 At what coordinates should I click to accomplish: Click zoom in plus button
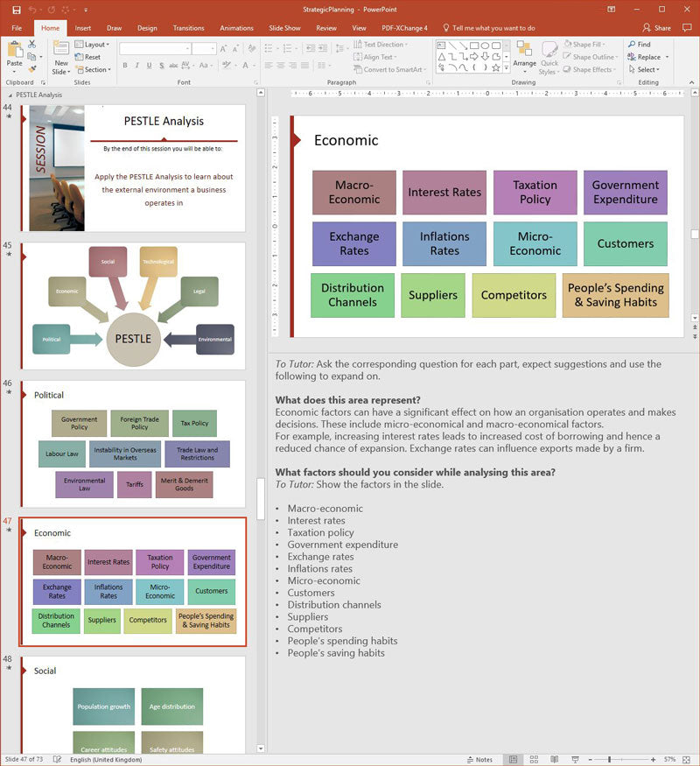click(653, 760)
